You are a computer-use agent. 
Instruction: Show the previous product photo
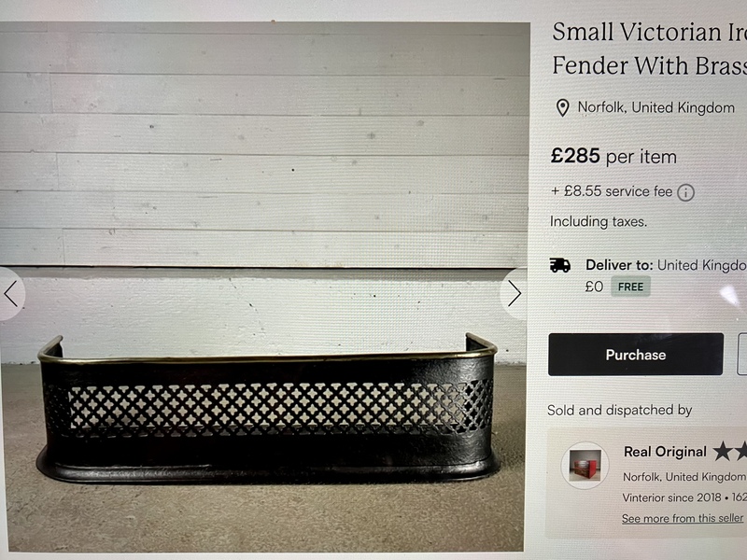click(10, 293)
